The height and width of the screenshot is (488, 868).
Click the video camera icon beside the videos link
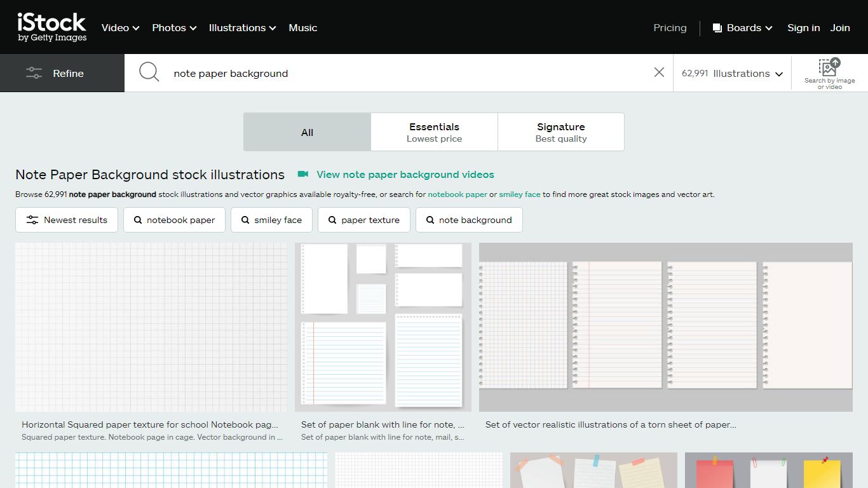(x=303, y=174)
